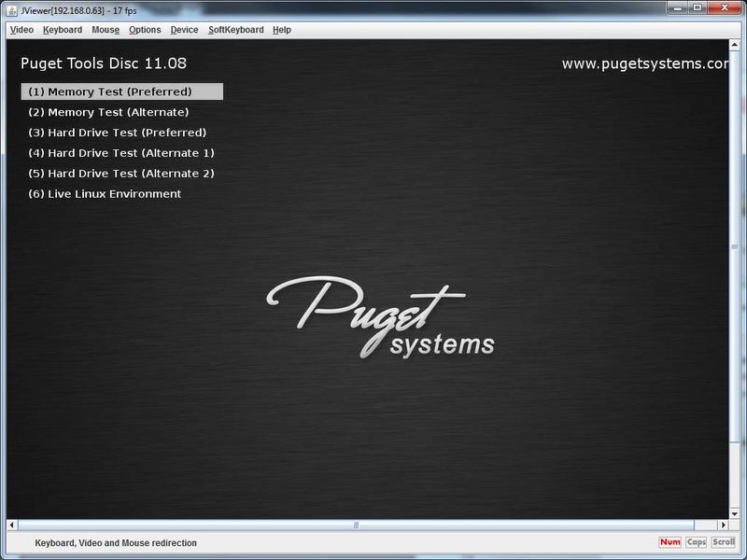Open the Video menu
This screenshot has height=560, width=747.
(21, 30)
